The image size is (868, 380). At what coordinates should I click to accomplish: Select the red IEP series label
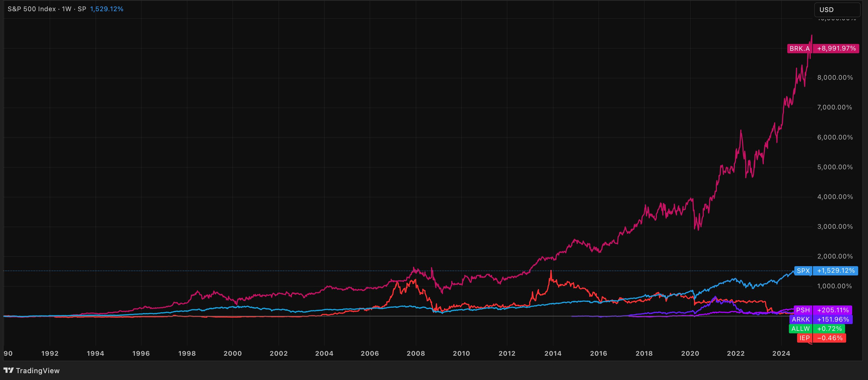(804, 338)
